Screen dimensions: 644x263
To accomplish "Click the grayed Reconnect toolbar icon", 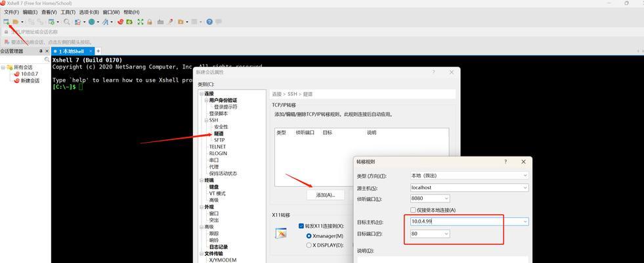I will point(41,22).
